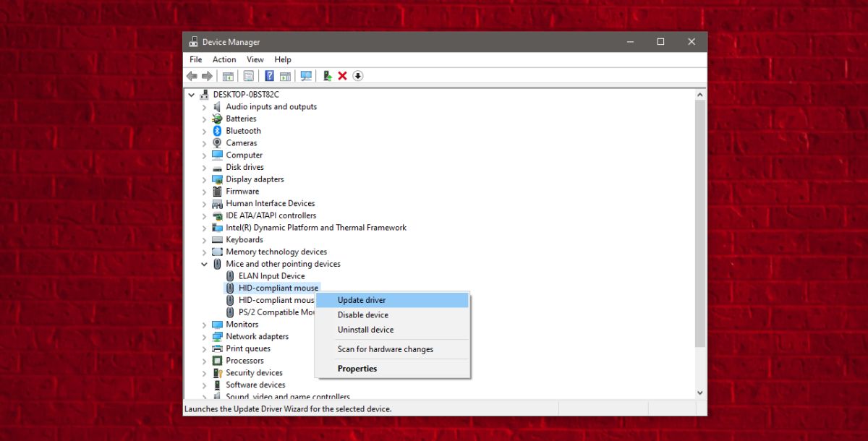Click the Properties toolbar icon
This screenshot has width=868, height=441.
coord(248,75)
